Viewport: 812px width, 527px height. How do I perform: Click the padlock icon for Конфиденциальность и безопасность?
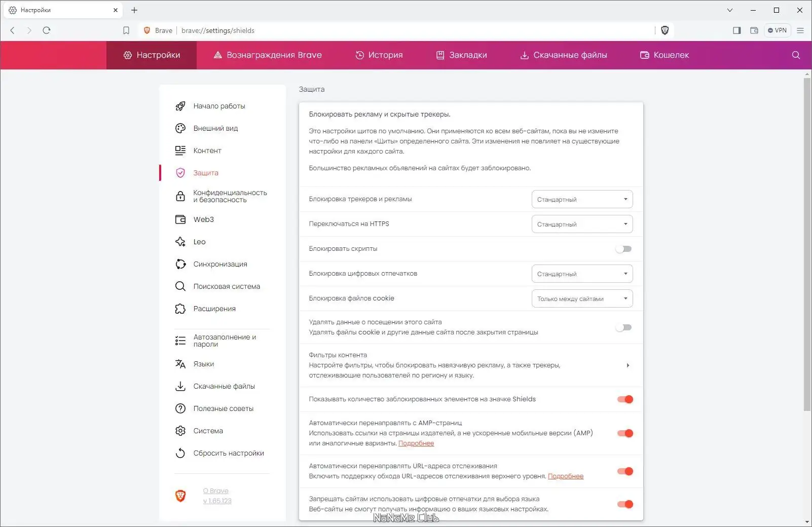click(180, 196)
